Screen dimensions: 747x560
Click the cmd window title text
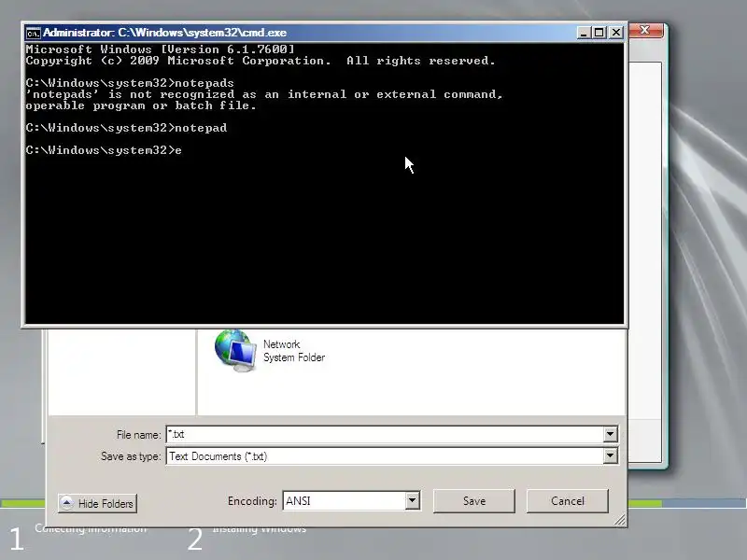click(x=165, y=33)
